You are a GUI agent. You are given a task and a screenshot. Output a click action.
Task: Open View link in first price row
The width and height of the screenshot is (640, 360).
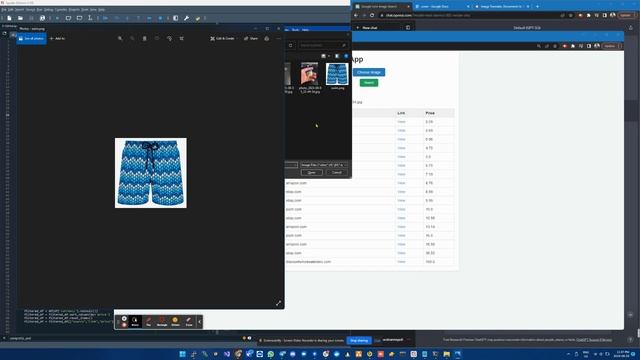coord(401,122)
